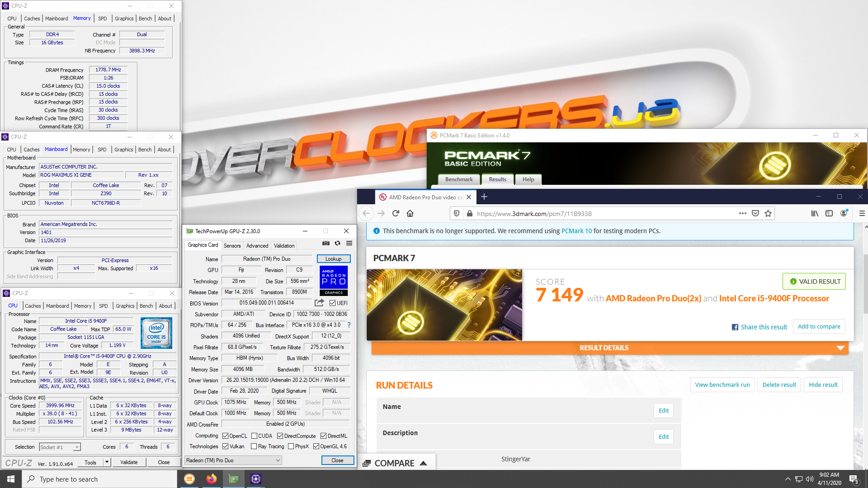Show hidden system tray icons chevron

[x=788, y=479]
